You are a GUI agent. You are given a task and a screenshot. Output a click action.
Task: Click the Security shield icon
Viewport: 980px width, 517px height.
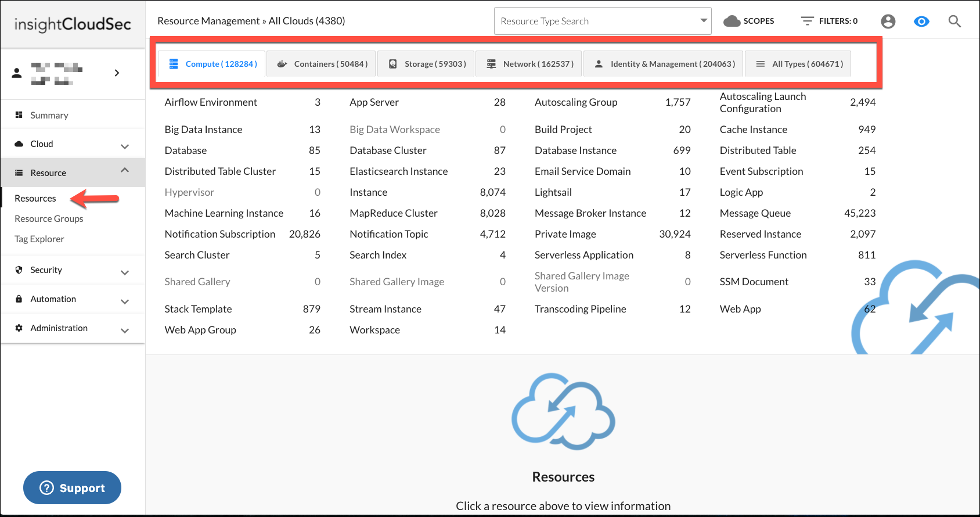[19, 270]
